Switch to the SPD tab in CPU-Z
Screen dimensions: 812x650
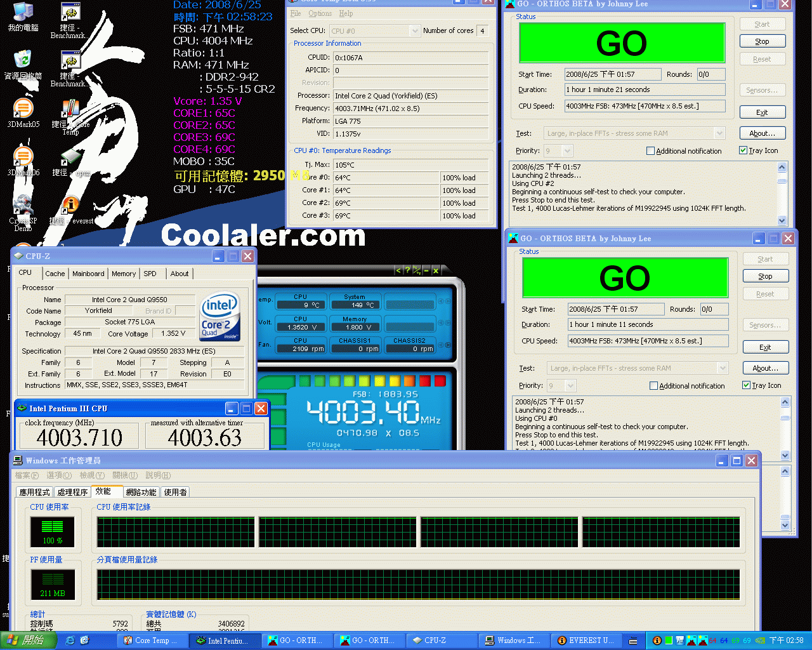click(x=150, y=274)
